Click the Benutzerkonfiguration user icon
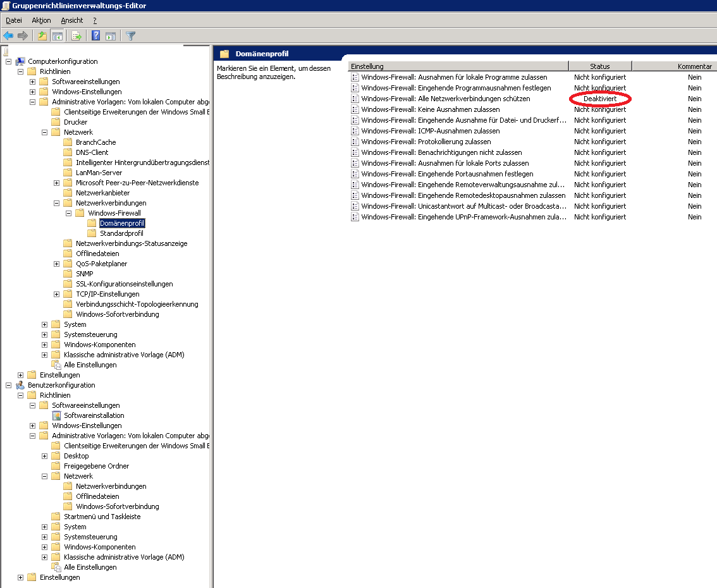Screen dimensions: 717x588 pyautogui.click(x=20, y=385)
